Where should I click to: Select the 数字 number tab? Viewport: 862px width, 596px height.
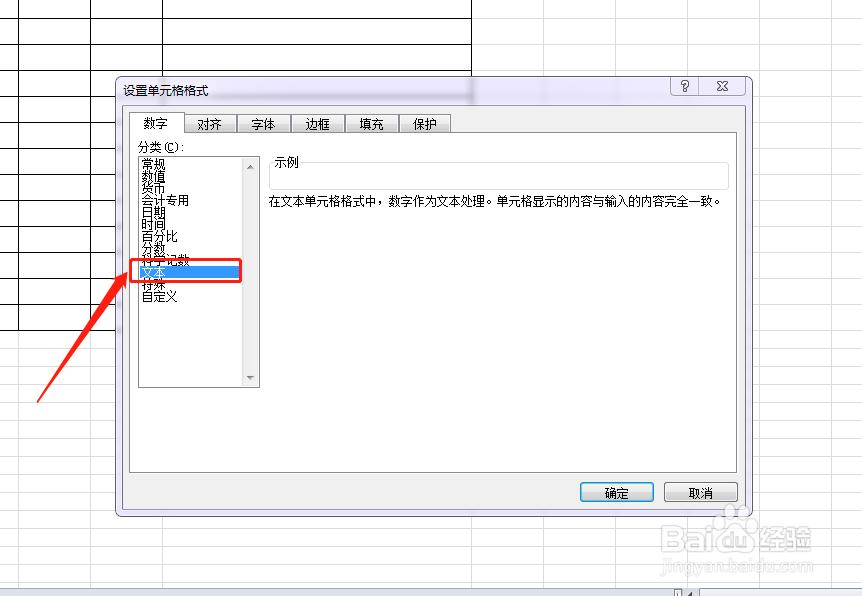coord(155,124)
